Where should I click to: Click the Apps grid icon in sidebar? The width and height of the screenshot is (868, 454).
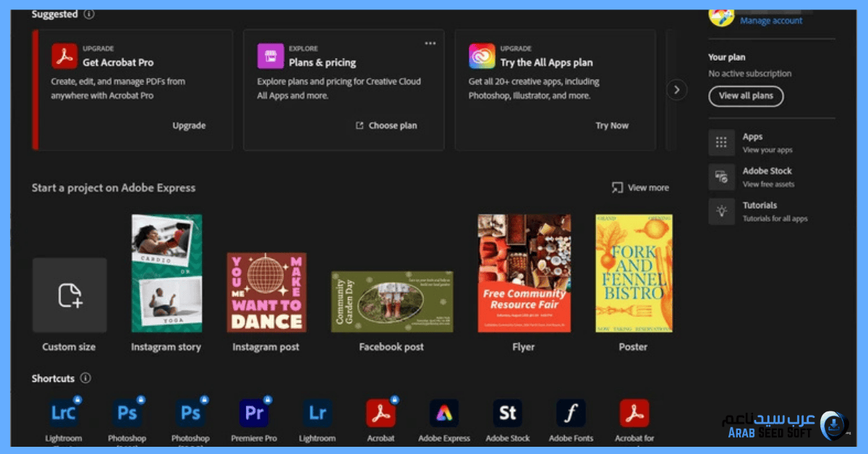[x=721, y=142]
